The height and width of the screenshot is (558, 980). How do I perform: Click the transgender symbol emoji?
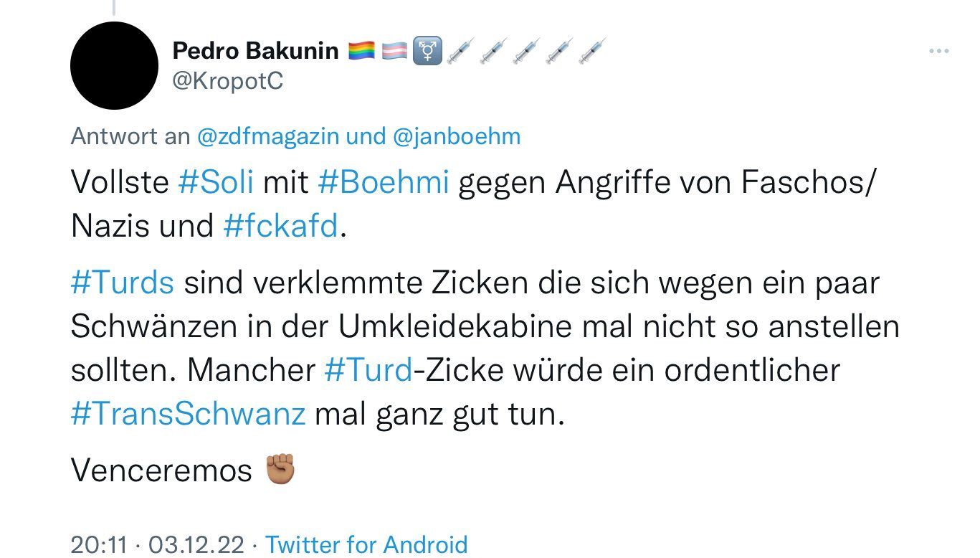tap(429, 51)
